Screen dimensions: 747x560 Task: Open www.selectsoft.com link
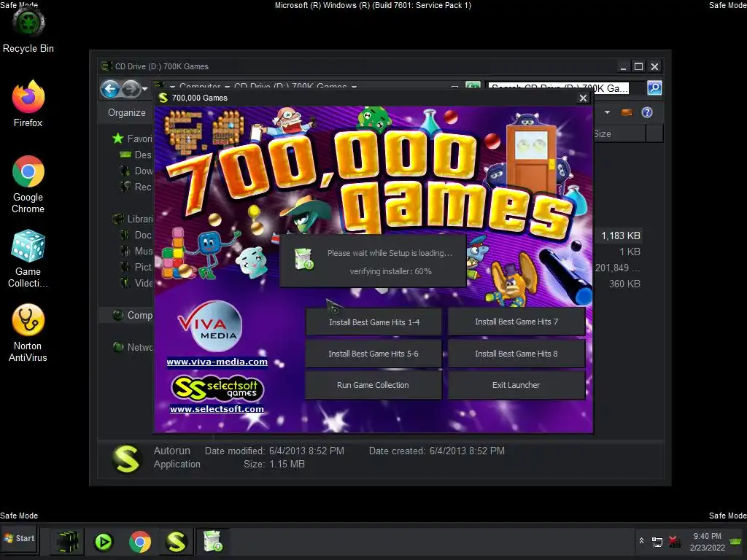tap(217, 409)
